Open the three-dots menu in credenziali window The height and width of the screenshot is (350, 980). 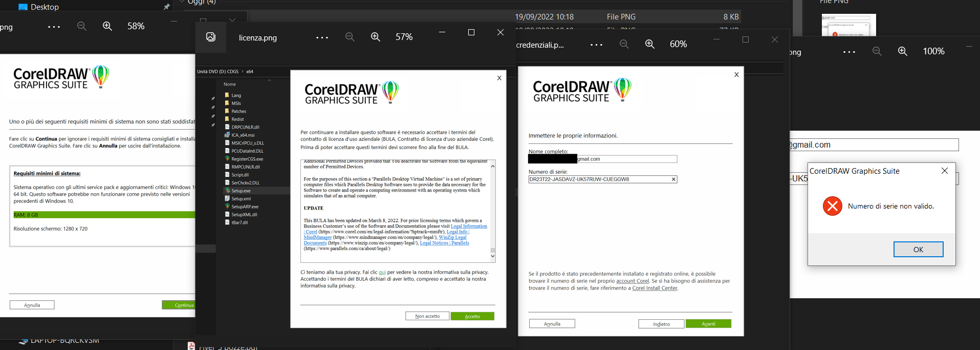(596, 45)
